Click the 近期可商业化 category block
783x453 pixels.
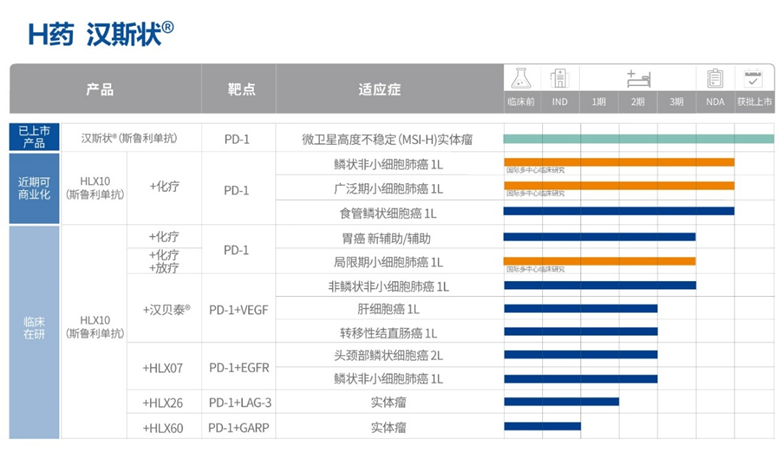click(34, 188)
